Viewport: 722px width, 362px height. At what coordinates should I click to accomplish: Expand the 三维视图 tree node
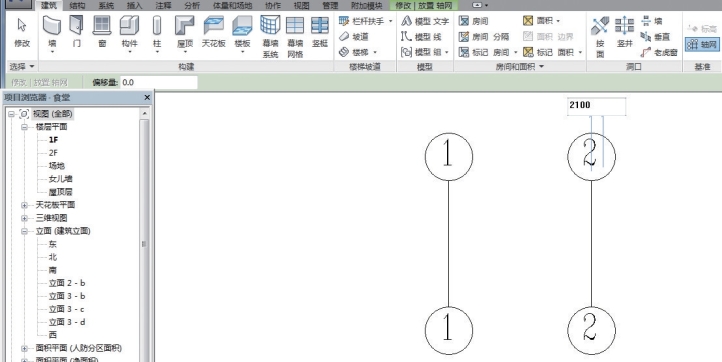[24, 218]
